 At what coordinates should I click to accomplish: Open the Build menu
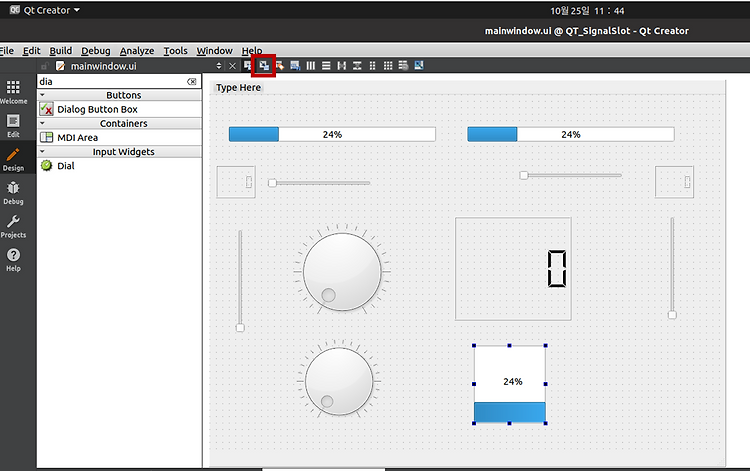click(61, 51)
